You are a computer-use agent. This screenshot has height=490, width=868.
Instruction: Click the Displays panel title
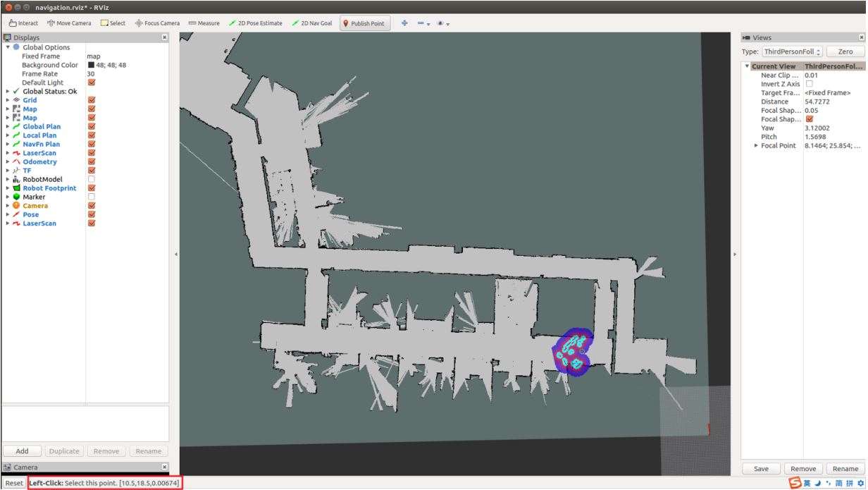tap(26, 37)
